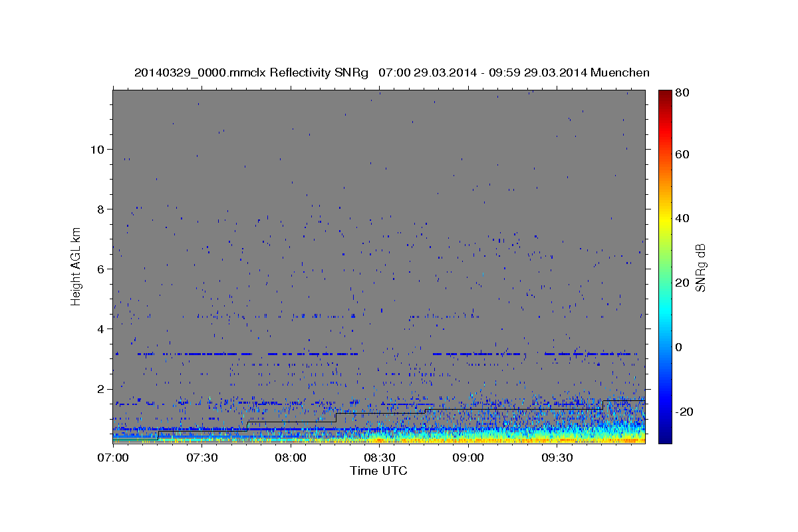Click the colorbar label '40'

tap(682, 218)
